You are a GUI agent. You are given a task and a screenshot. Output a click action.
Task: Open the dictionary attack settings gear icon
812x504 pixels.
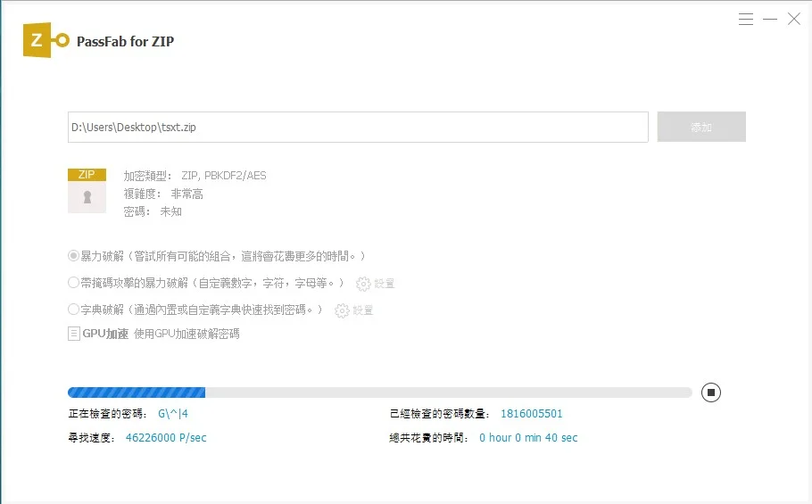pyautogui.click(x=342, y=310)
